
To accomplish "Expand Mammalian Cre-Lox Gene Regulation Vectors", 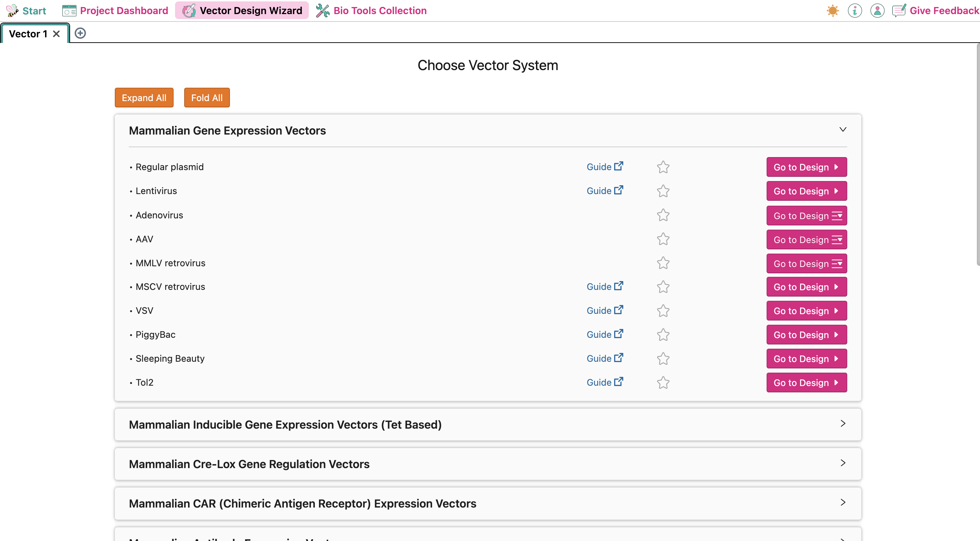I will click(843, 463).
